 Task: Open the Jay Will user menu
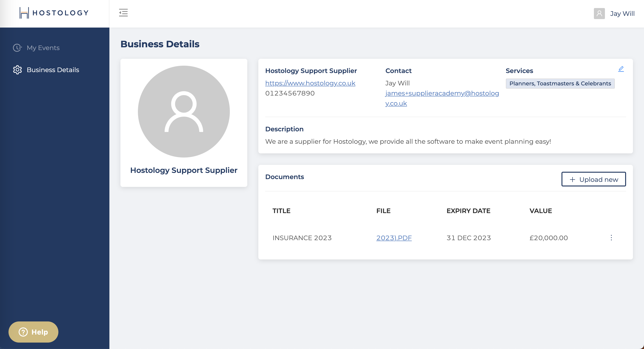(622, 14)
